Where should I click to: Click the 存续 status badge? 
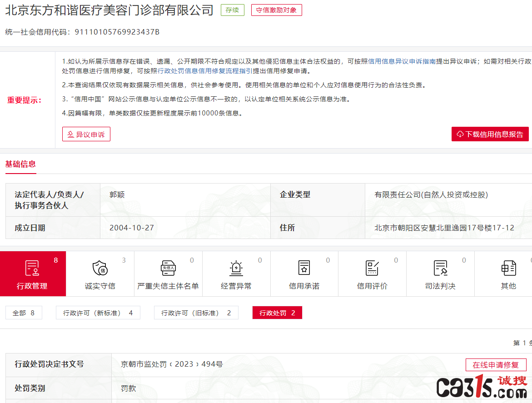click(x=233, y=10)
